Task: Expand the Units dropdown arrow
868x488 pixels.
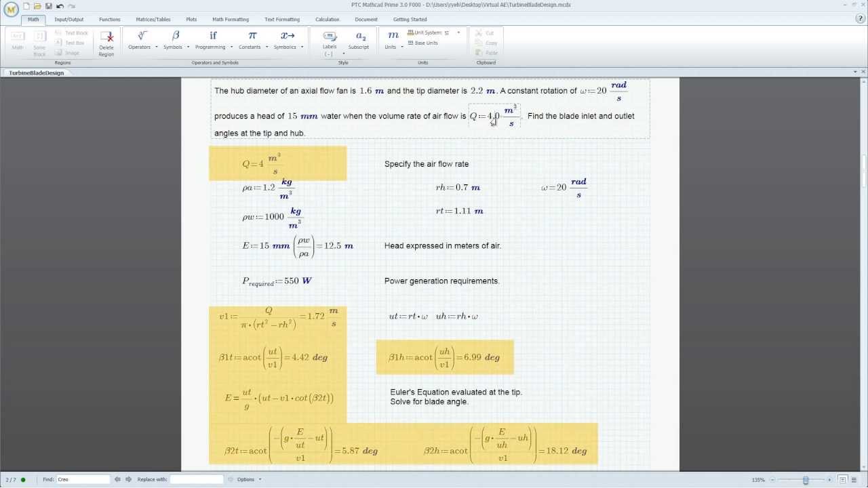Action: [402, 47]
